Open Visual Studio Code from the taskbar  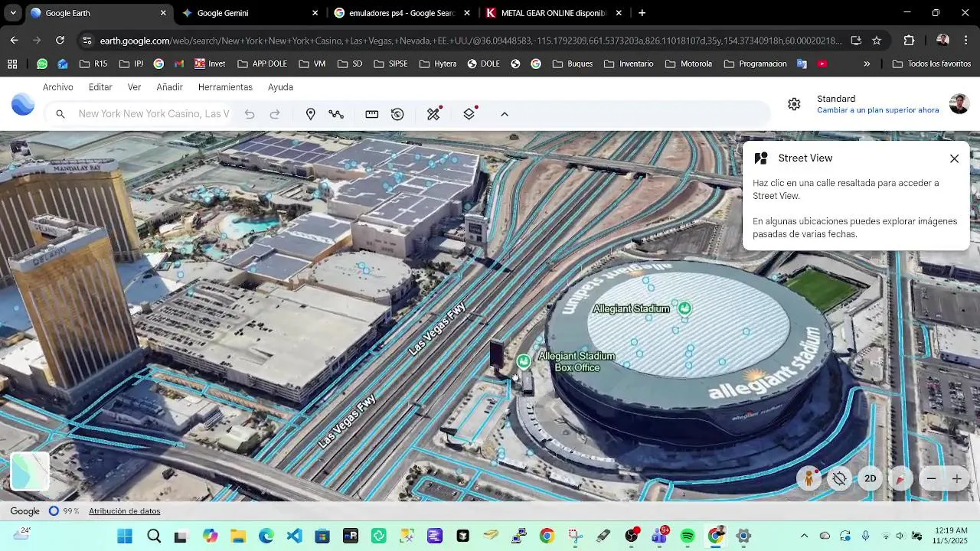click(x=294, y=536)
